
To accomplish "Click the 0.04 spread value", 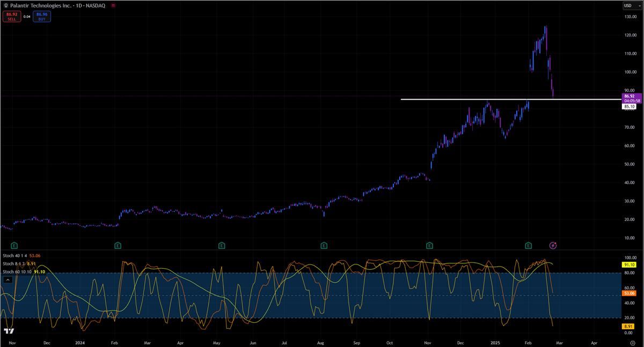I will [x=26, y=17].
